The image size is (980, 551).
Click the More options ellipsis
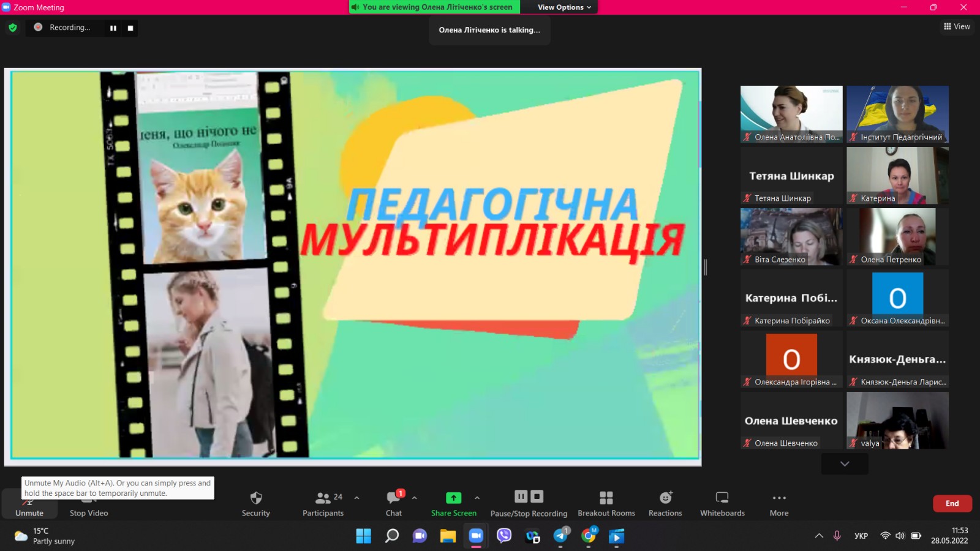(x=778, y=502)
